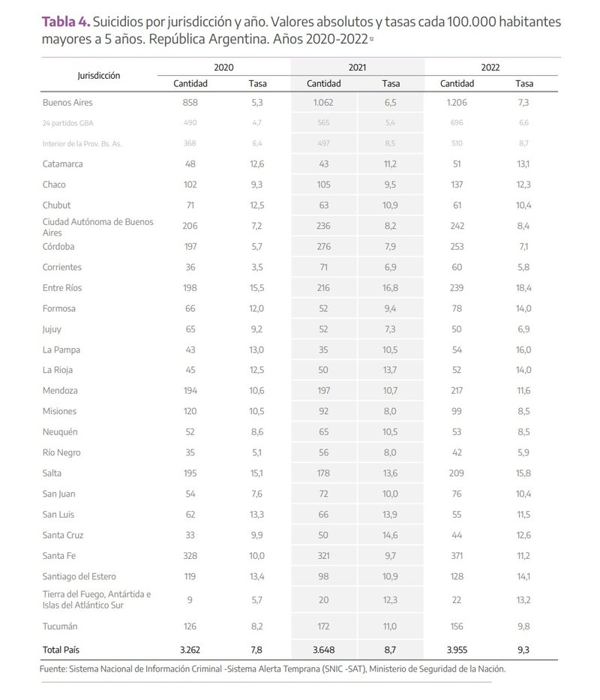Image resolution: width=600 pixels, height=700 pixels.
Task: Select the Jurisdicción column header
Action: click(98, 75)
